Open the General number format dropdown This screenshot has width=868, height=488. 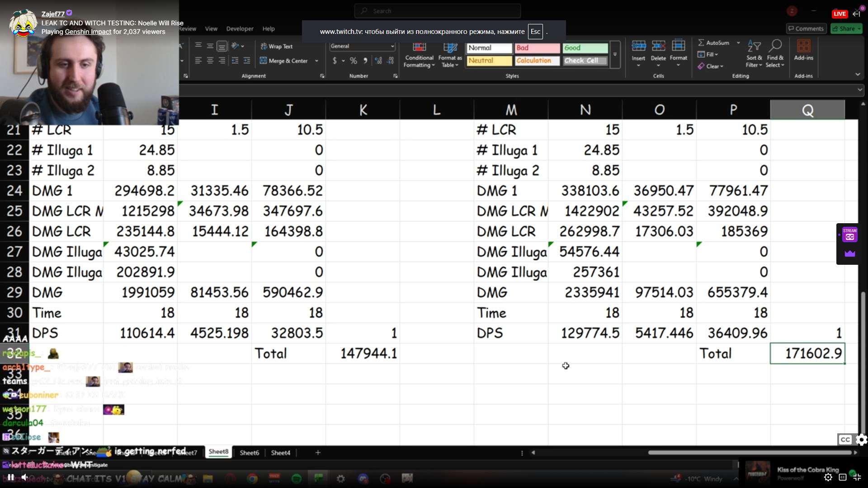392,46
